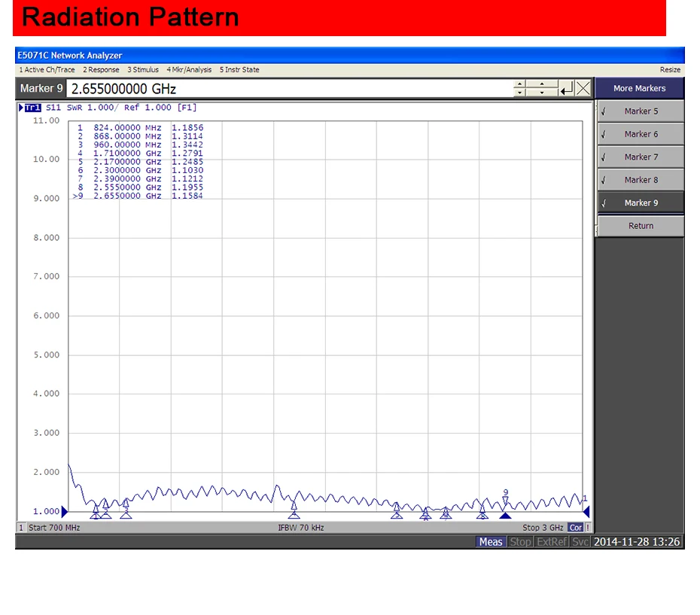This screenshot has width=700, height=615.
Task: Close the marker entry bar with X
Action: (x=583, y=88)
